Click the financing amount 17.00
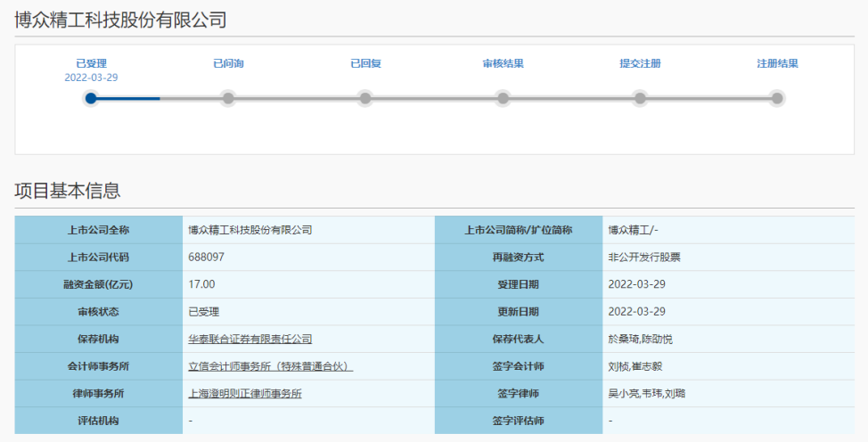Viewport: 868px width, 442px height. (x=201, y=284)
